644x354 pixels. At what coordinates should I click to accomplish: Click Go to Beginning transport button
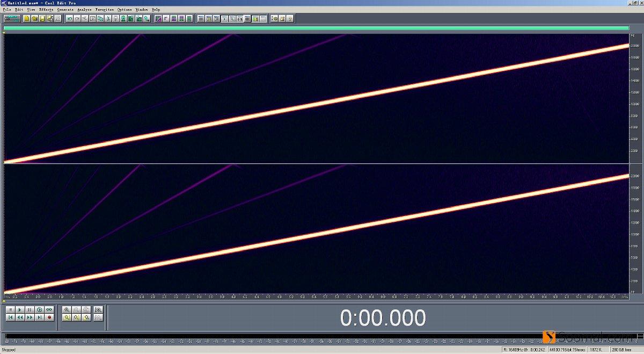click(x=10, y=317)
